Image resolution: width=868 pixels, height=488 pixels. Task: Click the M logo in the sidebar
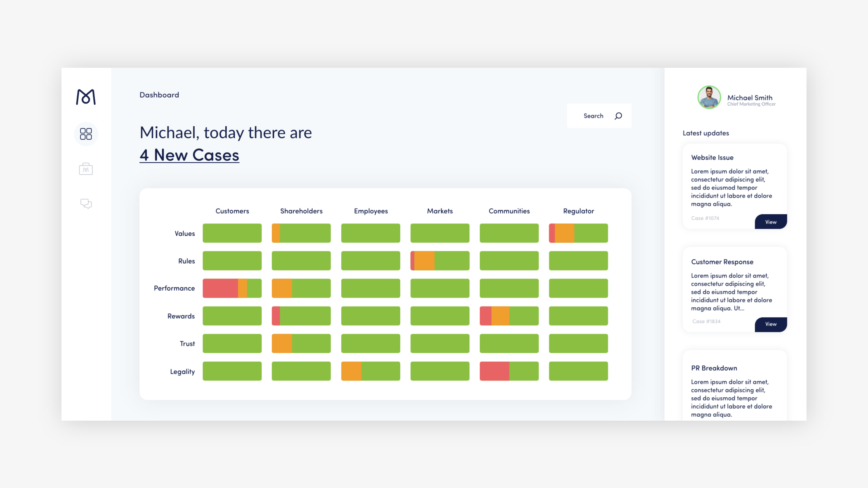pyautogui.click(x=86, y=97)
